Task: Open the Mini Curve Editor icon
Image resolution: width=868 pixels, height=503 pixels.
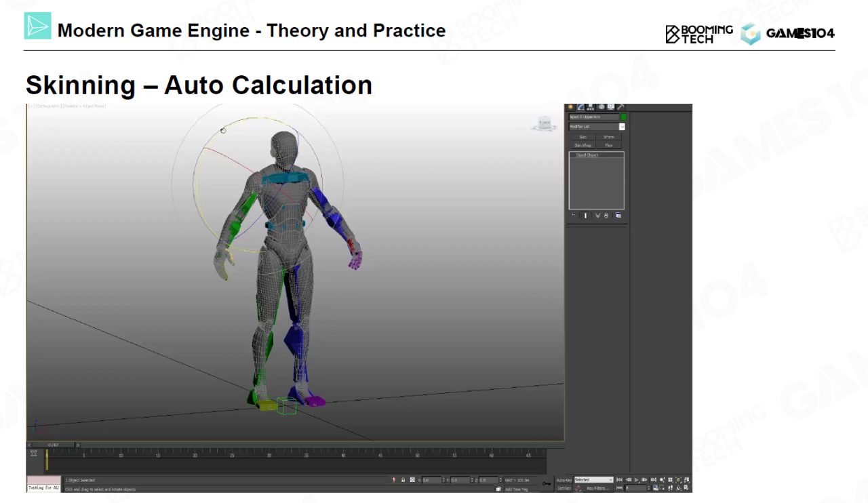Action: point(33,453)
